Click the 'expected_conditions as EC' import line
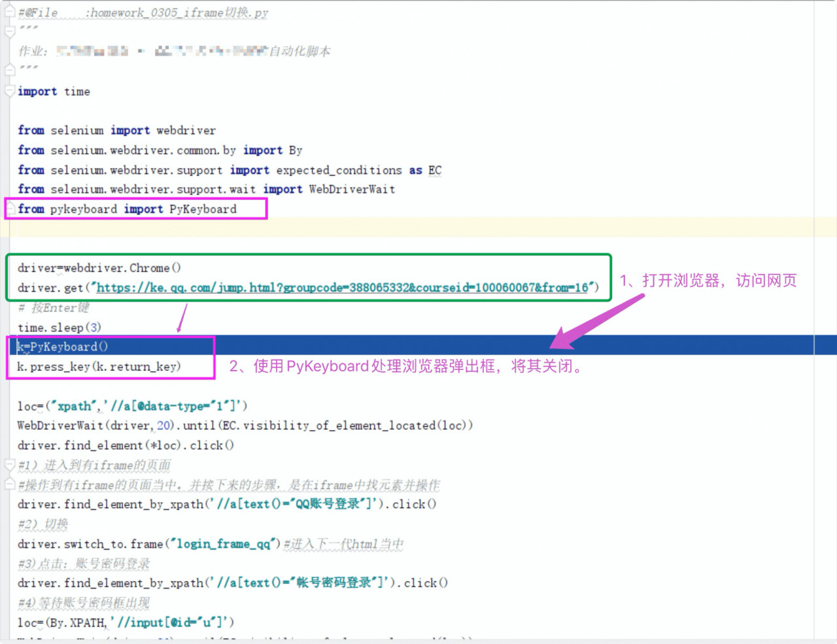The image size is (837, 644). click(x=230, y=170)
